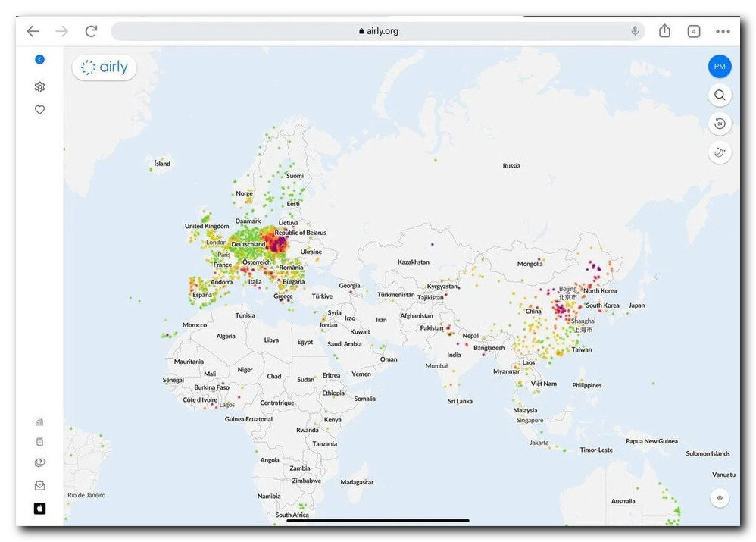
Task: Toggle night mode with the moon button
Action: 720,152
